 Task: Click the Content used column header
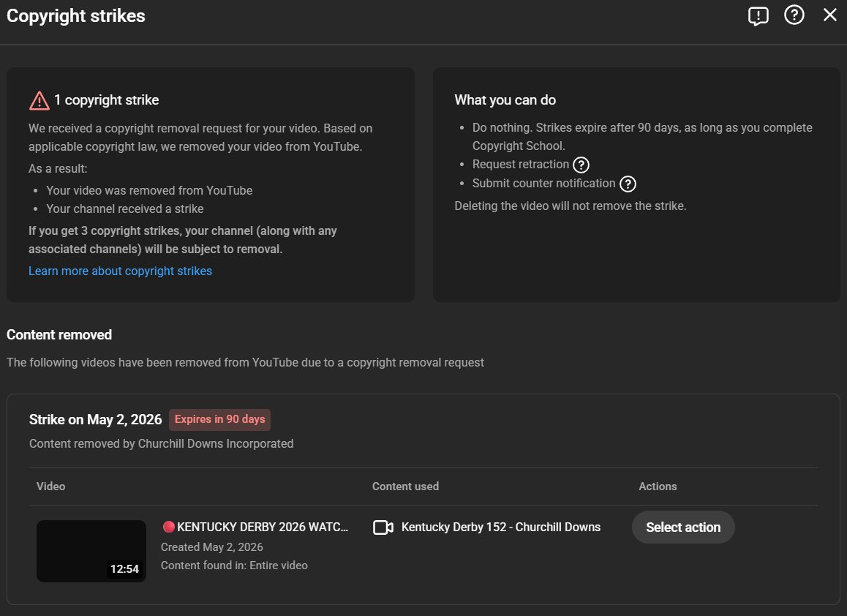[x=406, y=487]
